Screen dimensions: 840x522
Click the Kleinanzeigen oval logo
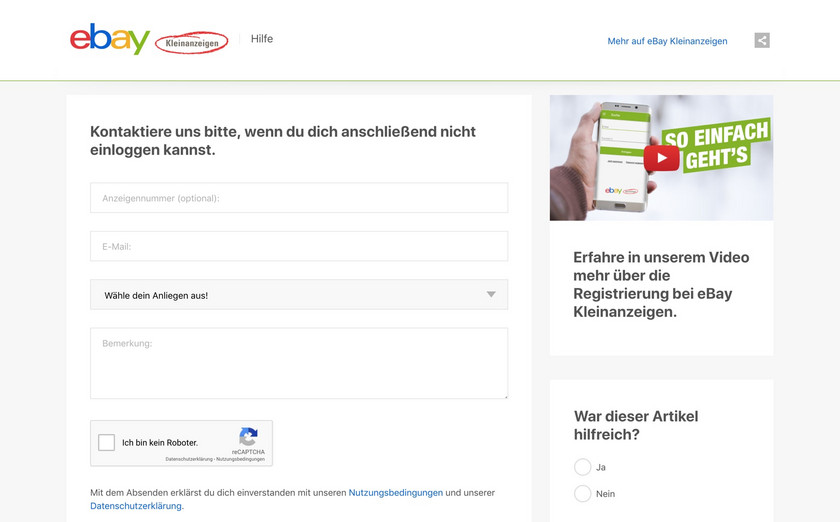click(191, 43)
